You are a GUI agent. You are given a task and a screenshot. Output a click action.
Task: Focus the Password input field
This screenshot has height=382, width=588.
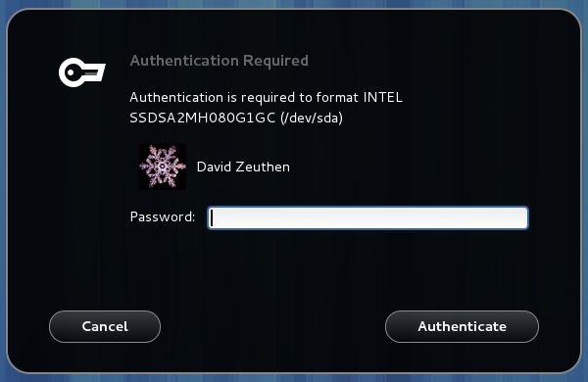pos(367,217)
